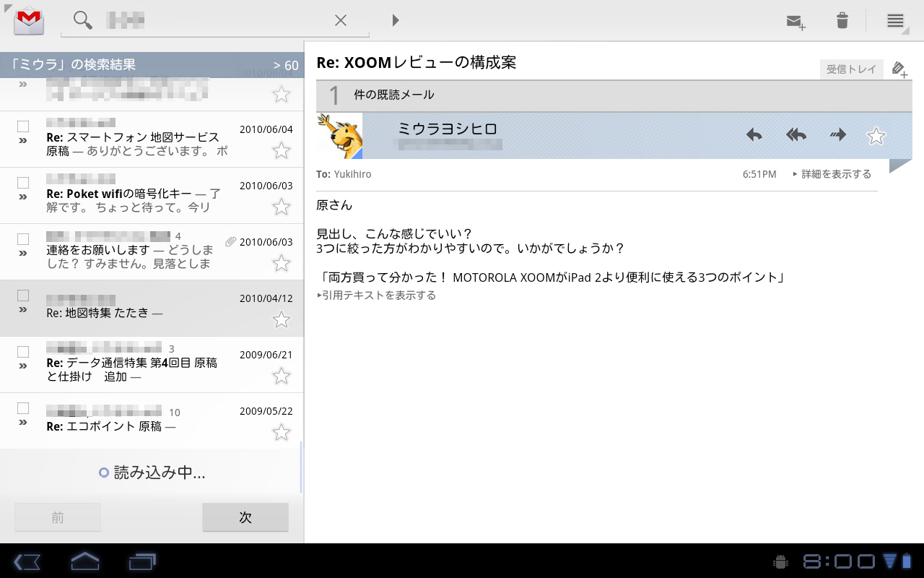Click the To: Yukihiro recipient line
Viewport: 924px width, 578px height.
[x=344, y=174]
